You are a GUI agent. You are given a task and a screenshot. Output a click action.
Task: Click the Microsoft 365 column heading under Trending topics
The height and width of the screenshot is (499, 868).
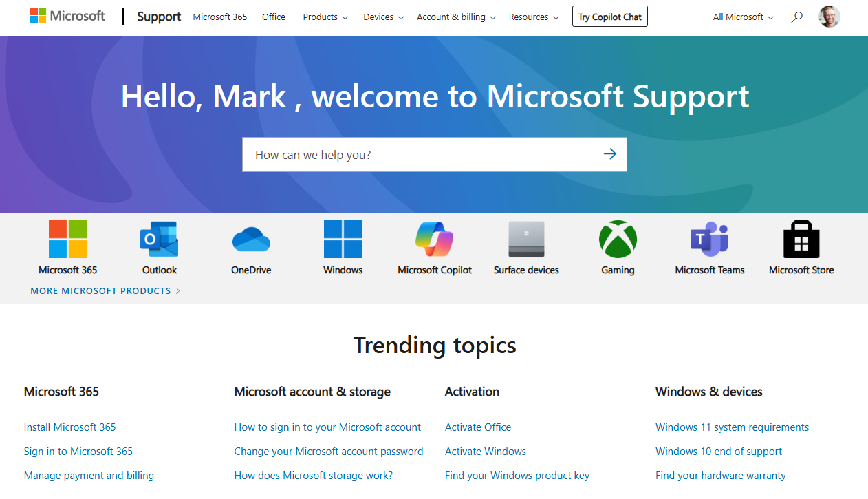tap(61, 392)
